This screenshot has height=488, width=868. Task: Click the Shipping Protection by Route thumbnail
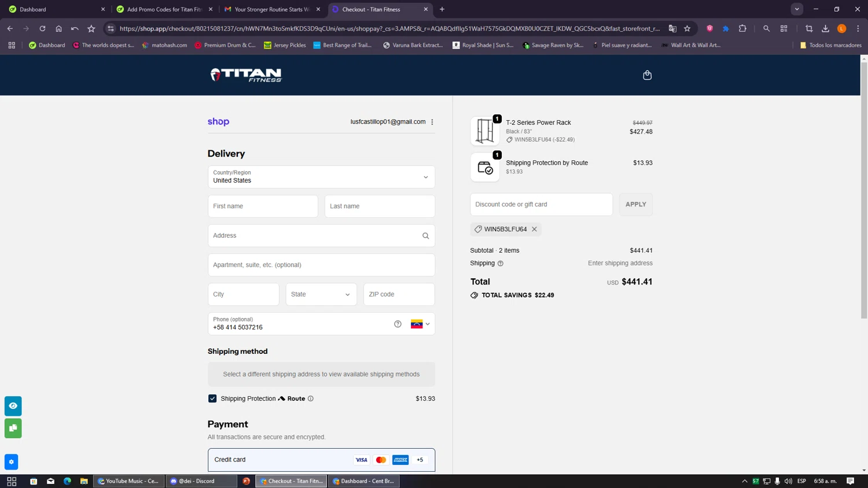tap(485, 168)
